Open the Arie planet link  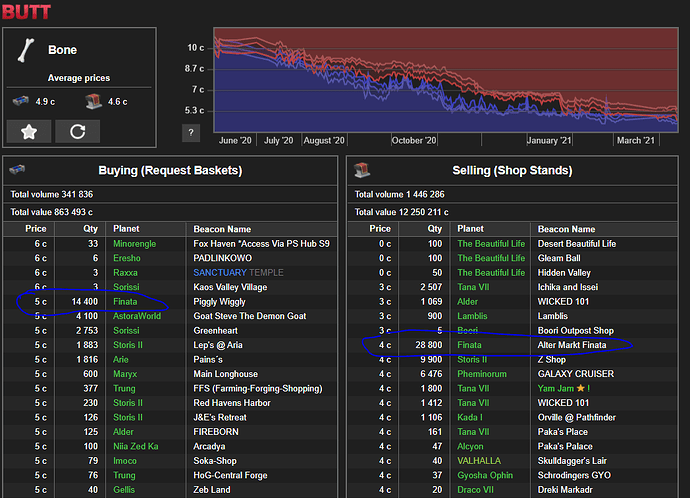(121, 359)
